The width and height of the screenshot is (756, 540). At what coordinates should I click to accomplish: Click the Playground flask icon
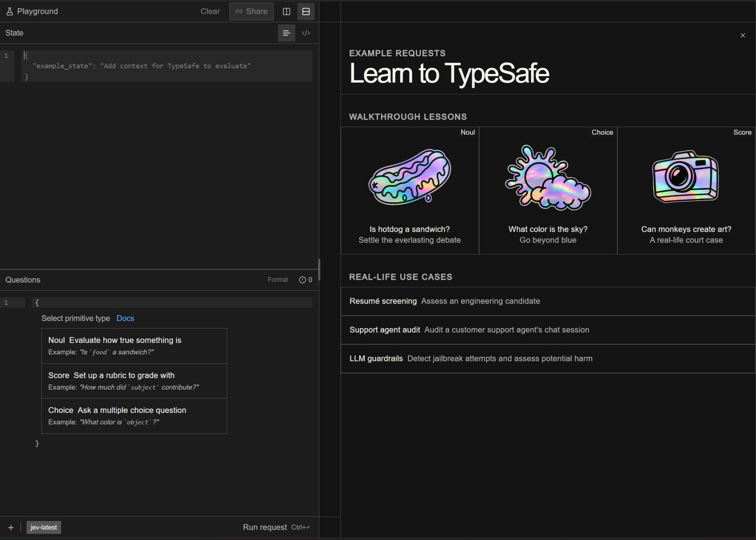point(10,11)
